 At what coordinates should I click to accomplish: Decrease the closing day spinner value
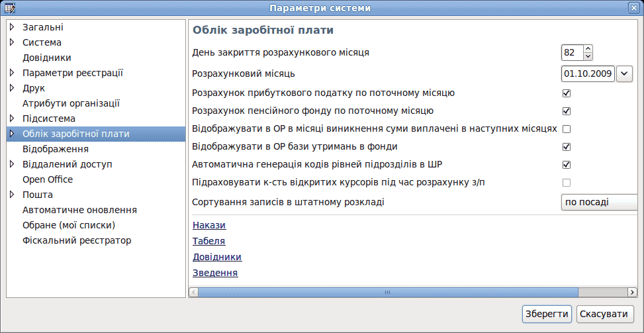[x=588, y=56]
